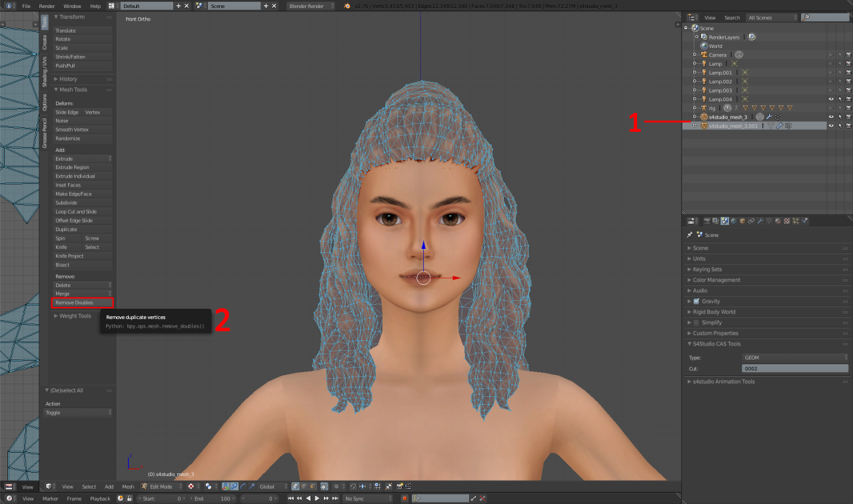Open the Modifiers wrench properties tab
The image size is (853, 504).
(x=760, y=221)
